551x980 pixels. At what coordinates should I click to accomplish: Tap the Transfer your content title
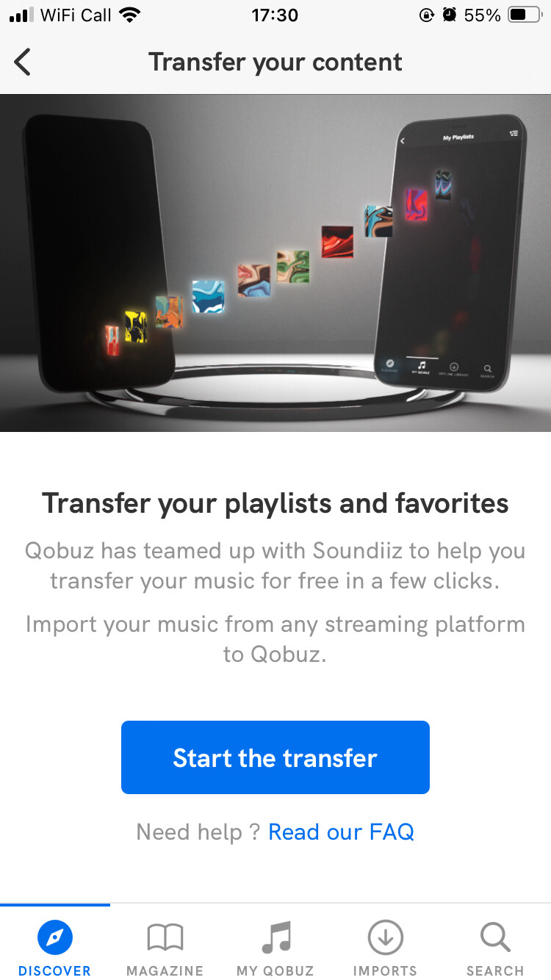pos(275,62)
